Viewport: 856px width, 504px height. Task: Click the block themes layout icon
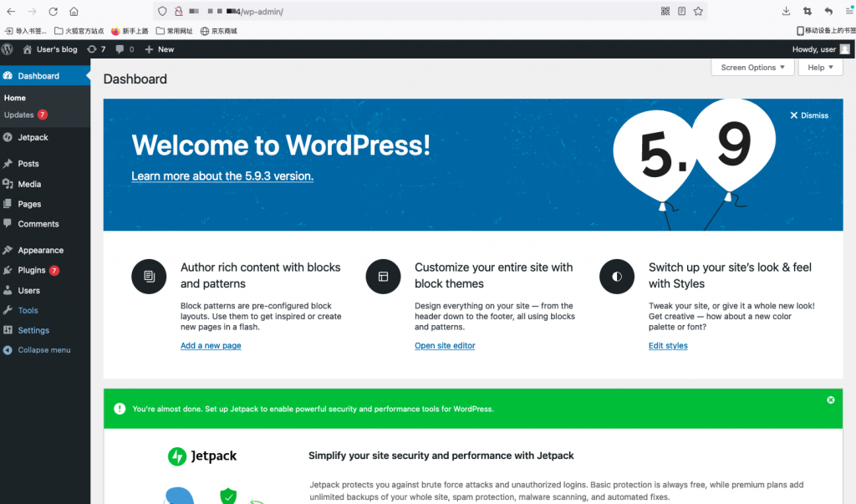tap(383, 277)
